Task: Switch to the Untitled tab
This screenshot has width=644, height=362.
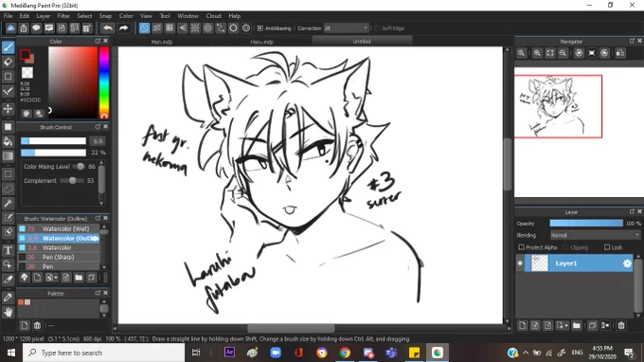Action: tap(362, 42)
